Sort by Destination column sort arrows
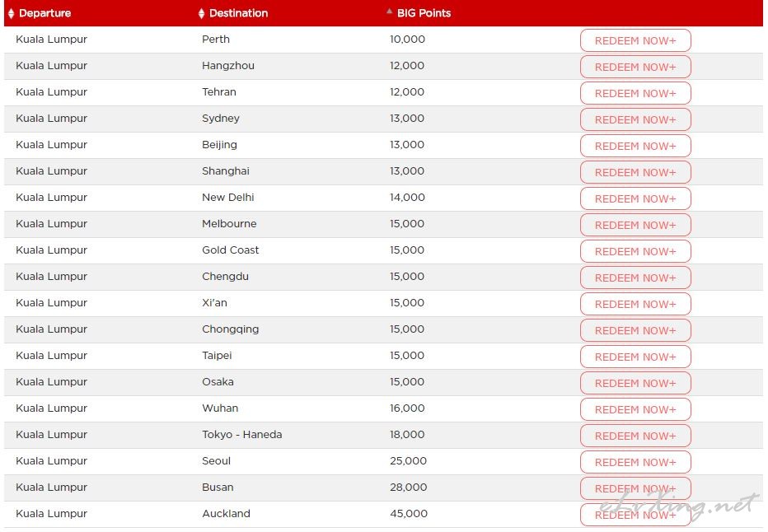Screen dimensions: 768x532 201,14
